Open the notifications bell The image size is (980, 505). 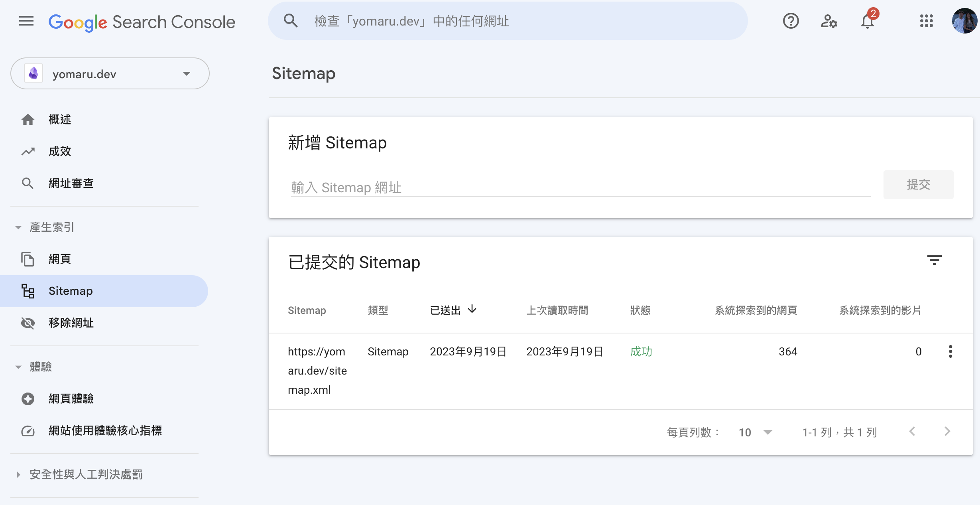pos(868,21)
